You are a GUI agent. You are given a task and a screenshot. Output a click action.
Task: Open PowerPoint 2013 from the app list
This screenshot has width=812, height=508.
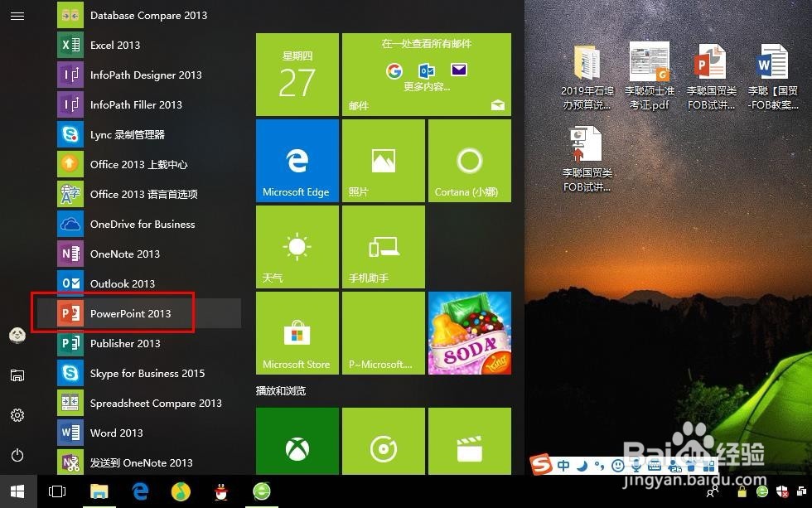(x=138, y=313)
